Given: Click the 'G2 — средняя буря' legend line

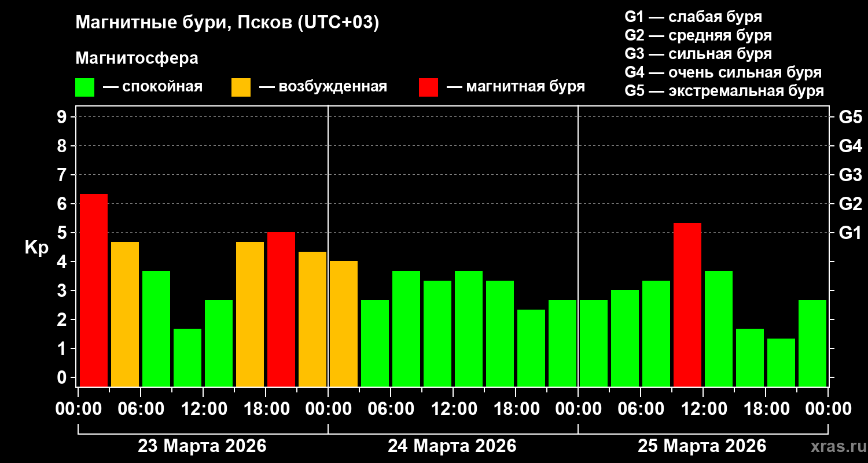Looking at the screenshot, I should (x=698, y=35).
